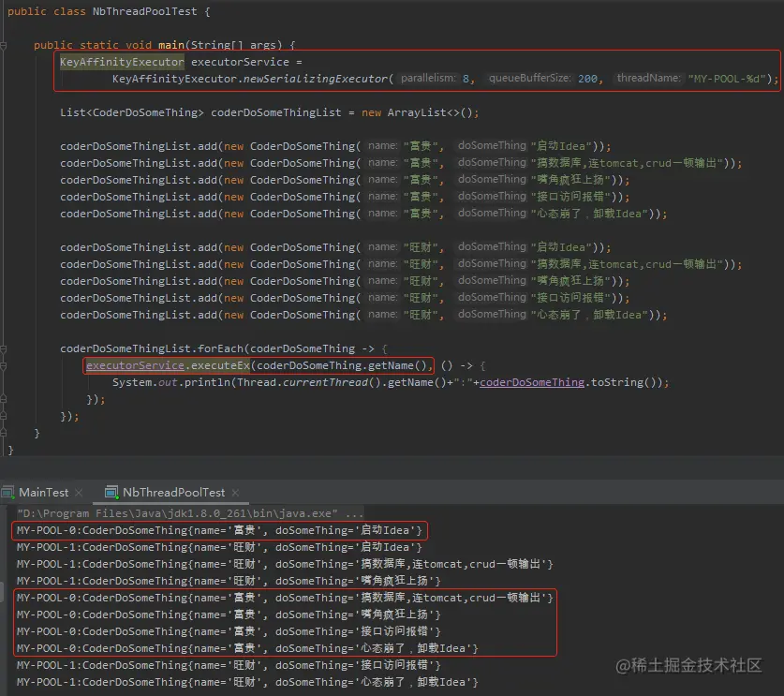Click console line MY-POOL-0 富贵 嘴角疯狂上扬
The height and width of the screenshot is (696, 784).
coord(229,615)
